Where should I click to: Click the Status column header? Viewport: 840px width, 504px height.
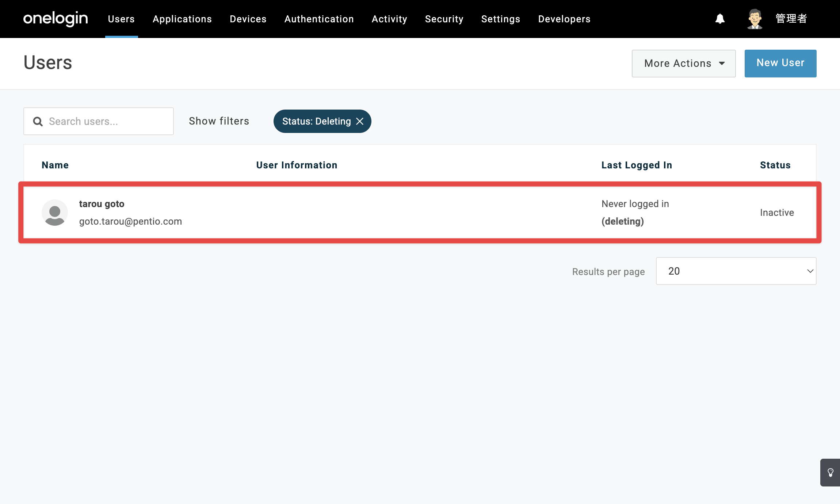pos(775,165)
